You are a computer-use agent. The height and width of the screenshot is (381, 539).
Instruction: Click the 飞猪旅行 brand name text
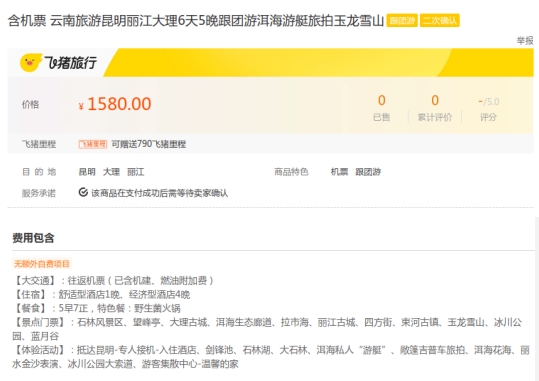tap(70, 63)
